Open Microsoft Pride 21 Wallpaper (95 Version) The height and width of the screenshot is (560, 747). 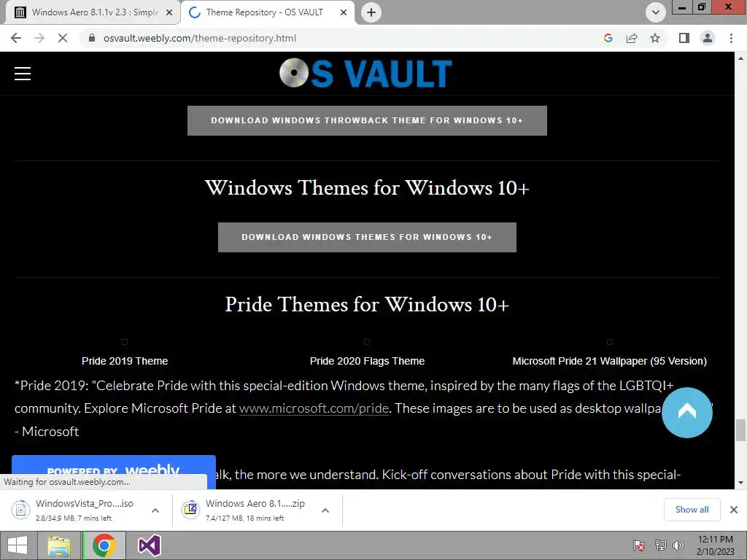(609, 361)
